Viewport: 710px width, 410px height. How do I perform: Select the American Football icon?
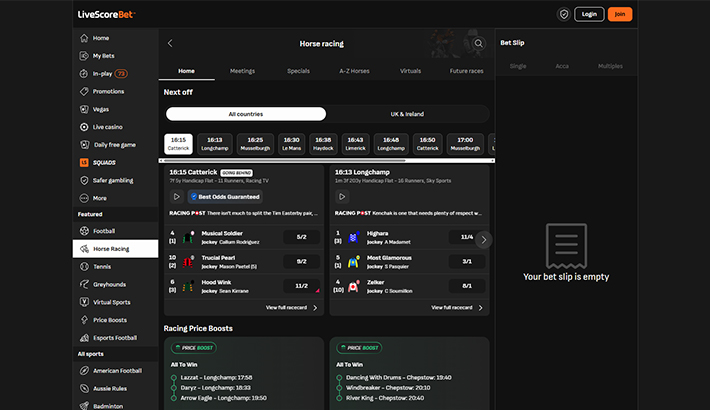84,371
